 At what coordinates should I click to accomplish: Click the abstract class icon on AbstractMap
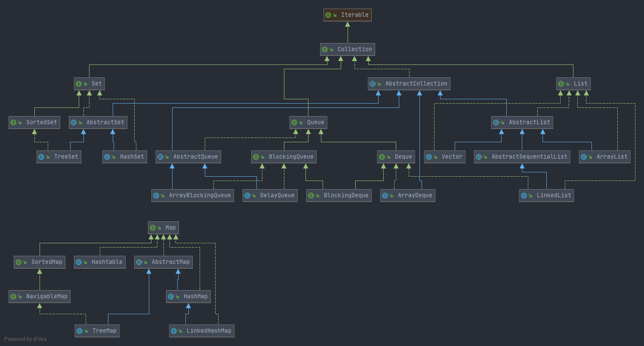pyautogui.click(x=139, y=262)
